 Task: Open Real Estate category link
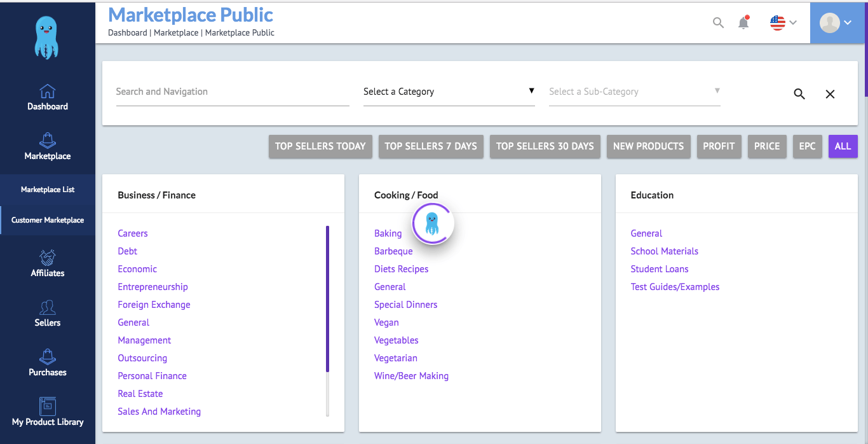(140, 394)
